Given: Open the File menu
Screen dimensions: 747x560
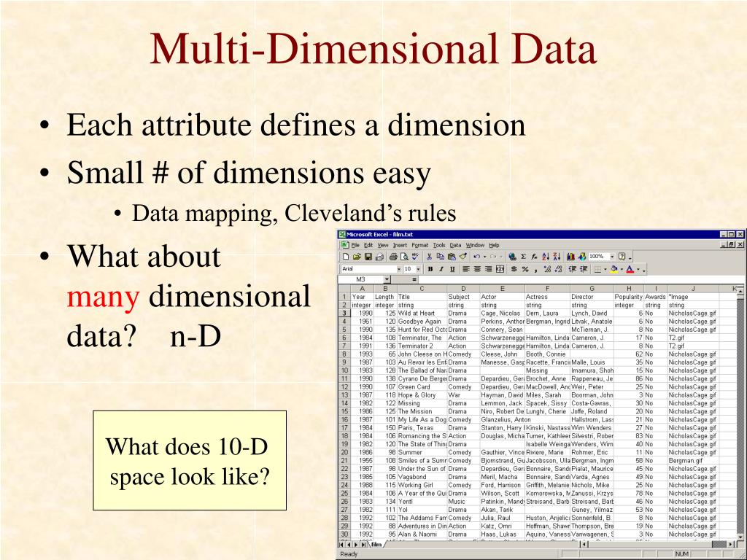Looking at the screenshot, I should (355, 245).
